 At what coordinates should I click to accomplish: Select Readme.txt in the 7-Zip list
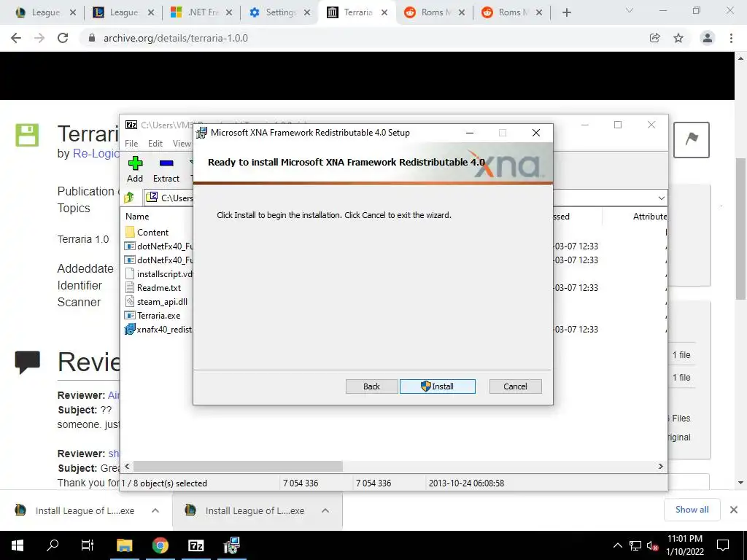[153, 287]
